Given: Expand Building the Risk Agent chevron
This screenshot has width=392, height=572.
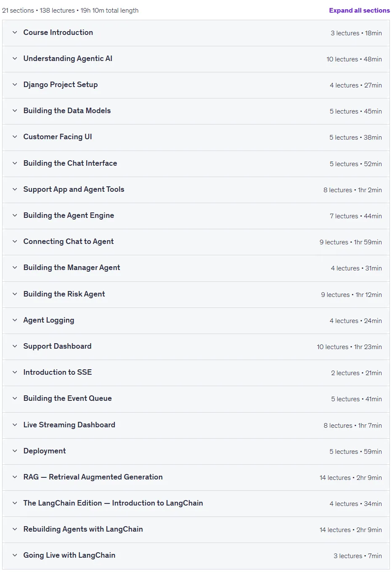Looking at the screenshot, I should pyautogui.click(x=15, y=294).
